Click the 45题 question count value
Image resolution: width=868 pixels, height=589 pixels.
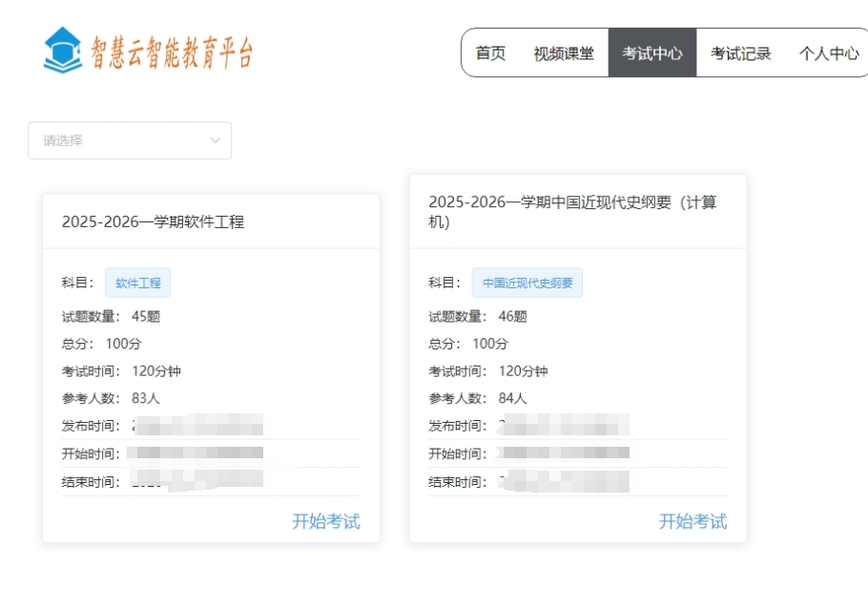(146, 316)
